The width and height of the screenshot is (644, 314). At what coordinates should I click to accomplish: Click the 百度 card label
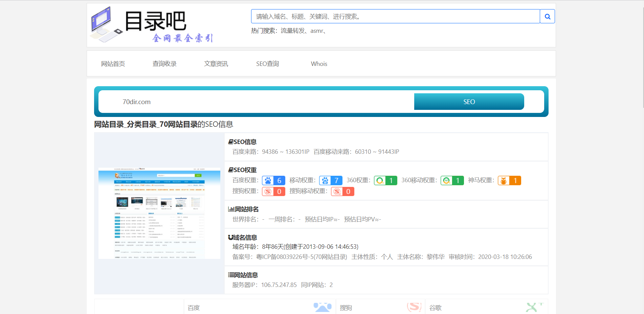click(194, 308)
